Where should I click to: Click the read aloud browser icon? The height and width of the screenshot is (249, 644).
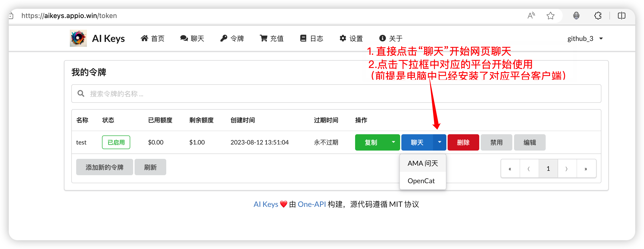coord(531,16)
